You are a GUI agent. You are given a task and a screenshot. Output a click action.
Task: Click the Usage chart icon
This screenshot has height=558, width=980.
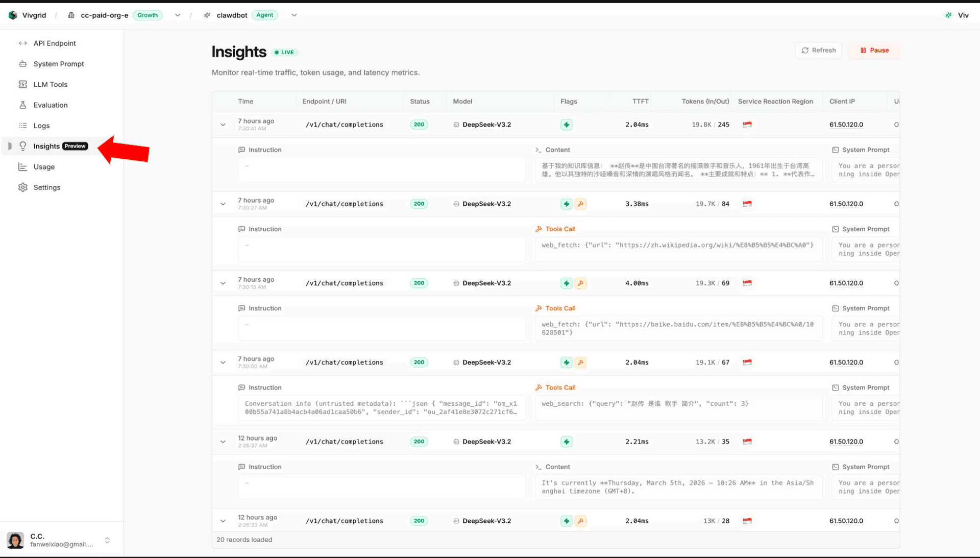click(x=23, y=166)
